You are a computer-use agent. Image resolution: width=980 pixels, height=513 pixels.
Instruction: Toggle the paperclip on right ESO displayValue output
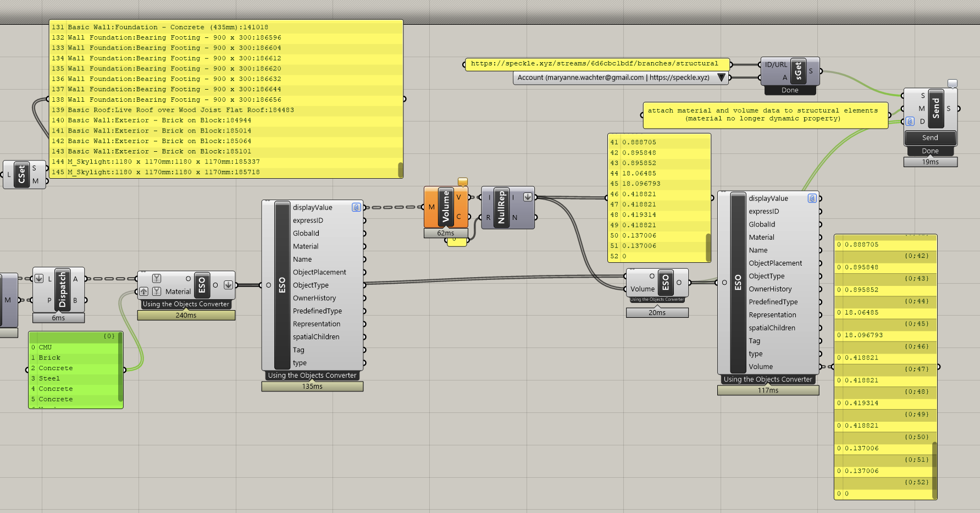(x=812, y=198)
